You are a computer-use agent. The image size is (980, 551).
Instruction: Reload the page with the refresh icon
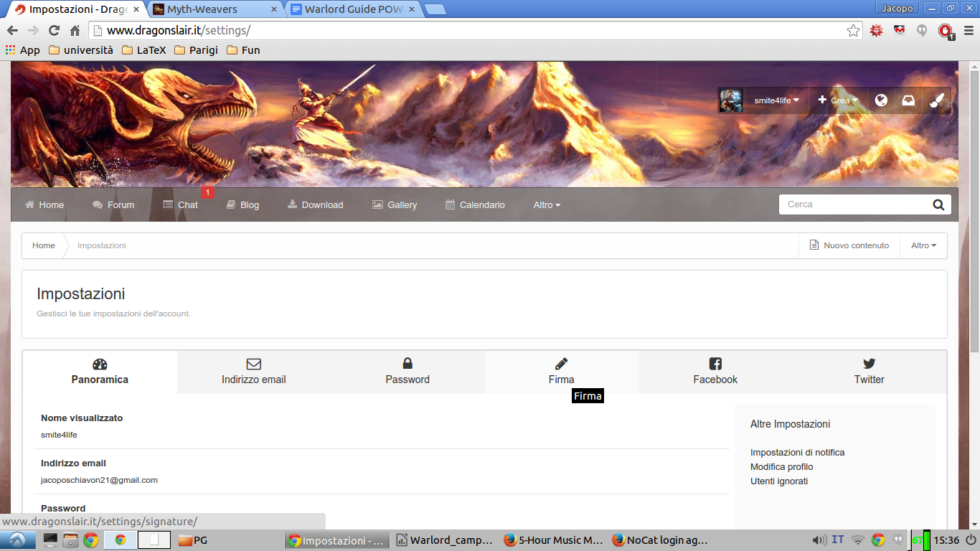point(54,30)
